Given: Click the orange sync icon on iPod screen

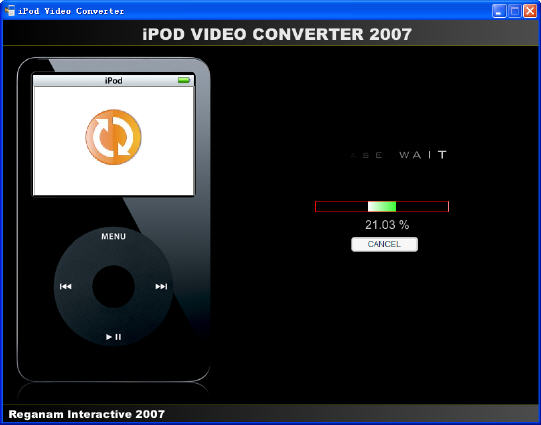Looking at the screenshot, I should point(114,137).
